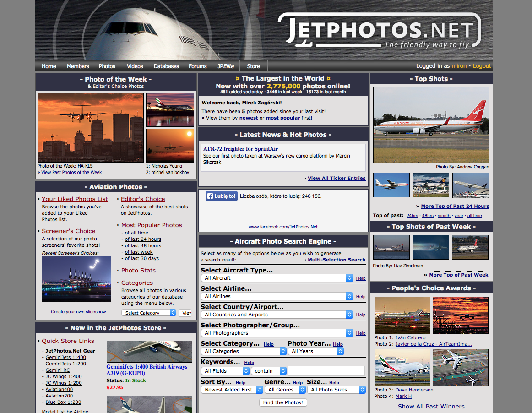Screen dimensions: 532x413
Task: Click View Past Photos of the Week
Action: tap(71, 173)
